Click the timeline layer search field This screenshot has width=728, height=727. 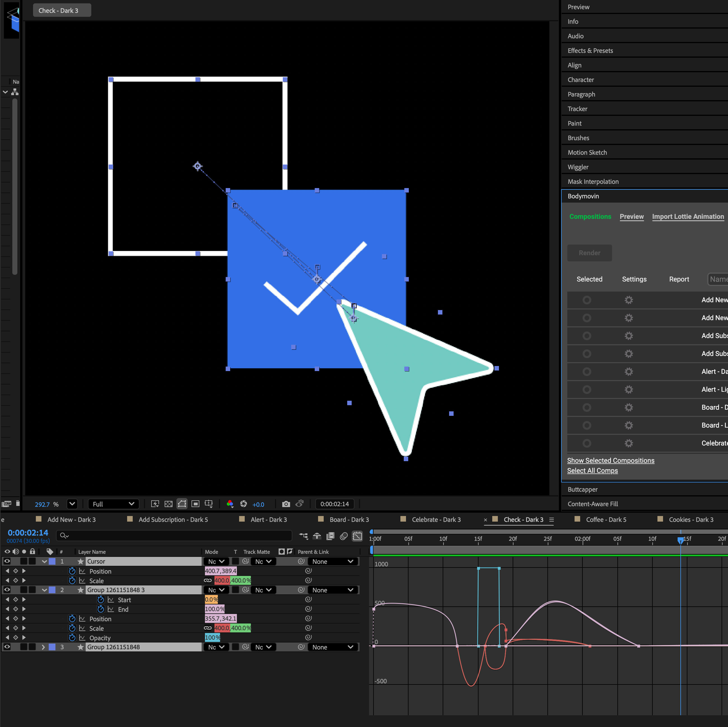point(174,536)
